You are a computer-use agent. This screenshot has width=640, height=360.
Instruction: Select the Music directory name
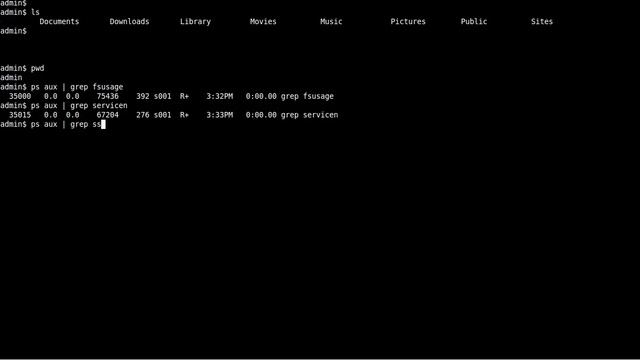click(x=331, y=22)
